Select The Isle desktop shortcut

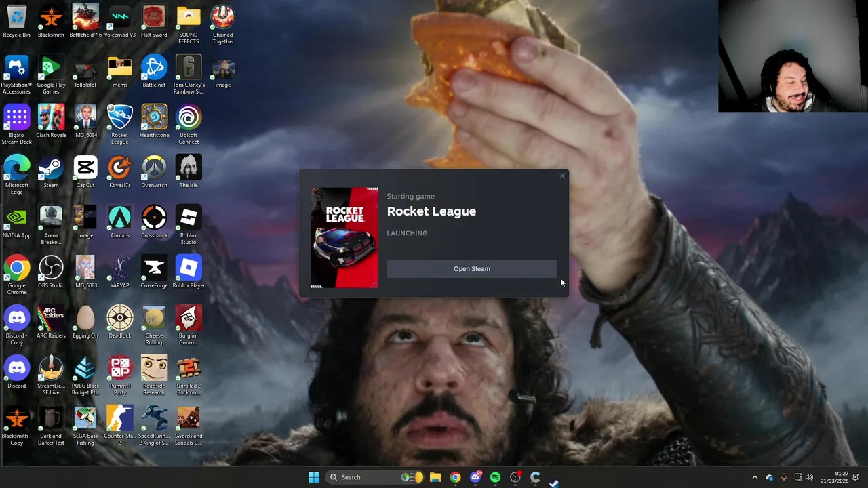[189, 172]
